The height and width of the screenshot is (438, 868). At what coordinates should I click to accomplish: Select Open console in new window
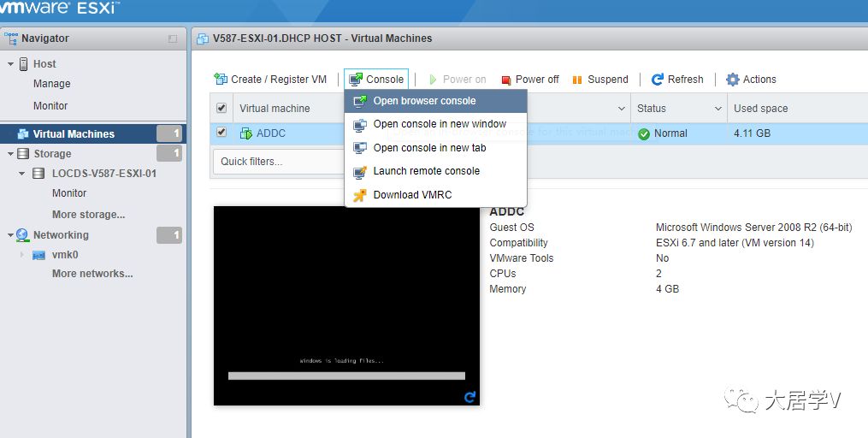tap(435, 124)
